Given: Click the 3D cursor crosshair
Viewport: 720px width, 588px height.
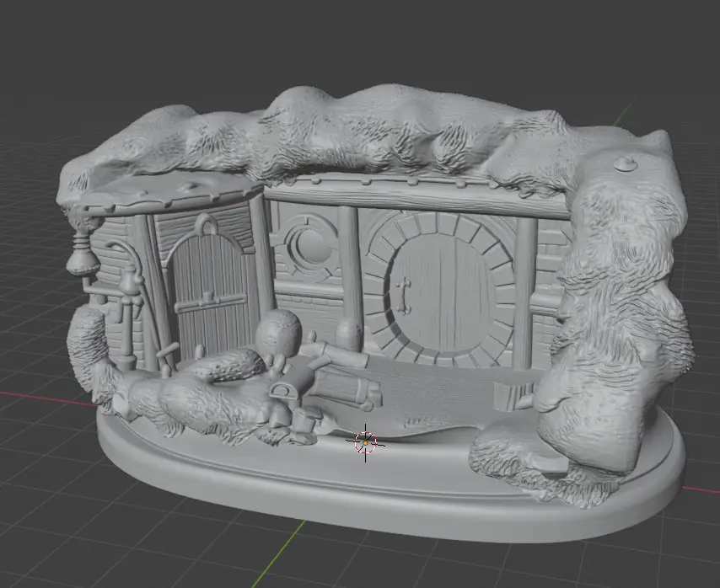Looking at the screenshot, I should pyautogui.click(x=366, y=442).
